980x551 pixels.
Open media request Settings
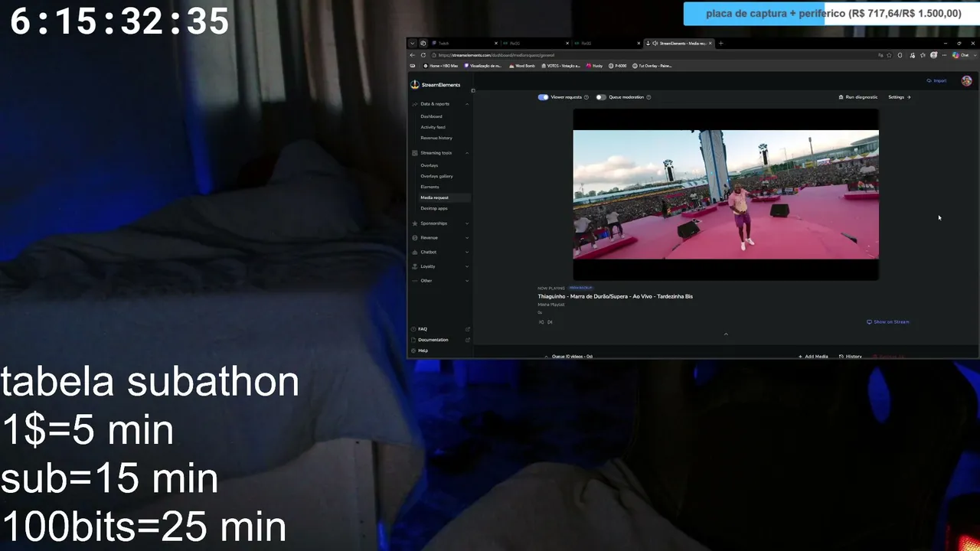(900, 97)
